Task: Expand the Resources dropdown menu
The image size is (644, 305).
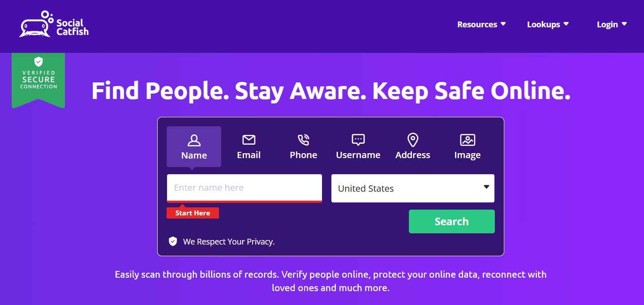Action: tap(481, 25)
